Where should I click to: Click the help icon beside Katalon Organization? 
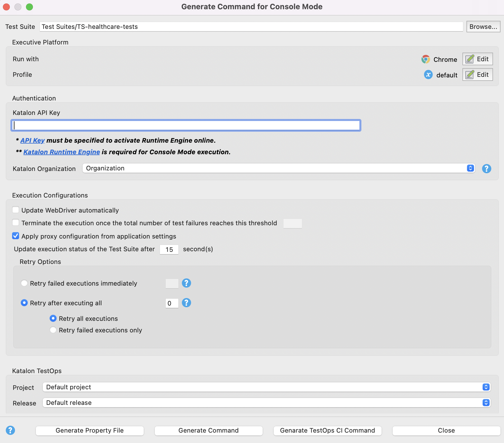(x=486, y=169)
